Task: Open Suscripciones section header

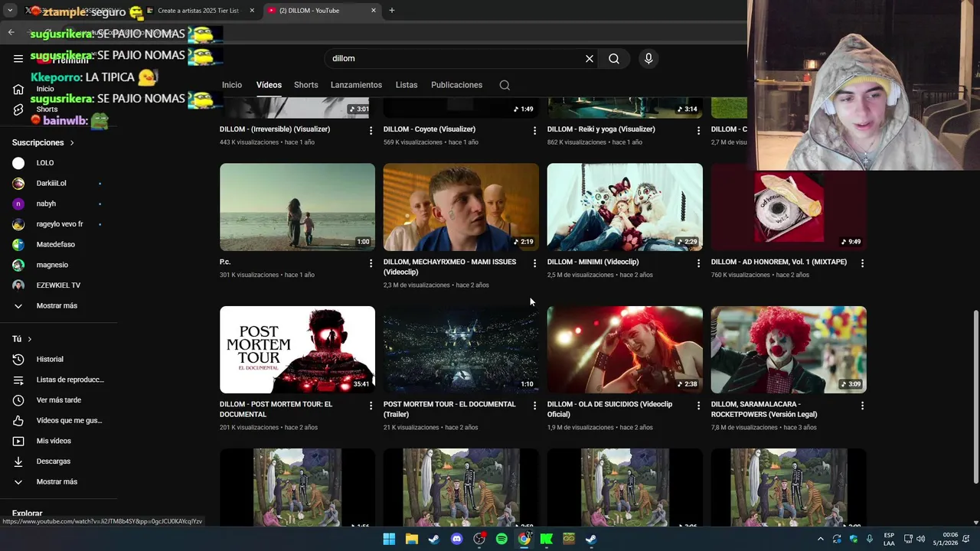Action: (x=44, y=143)
